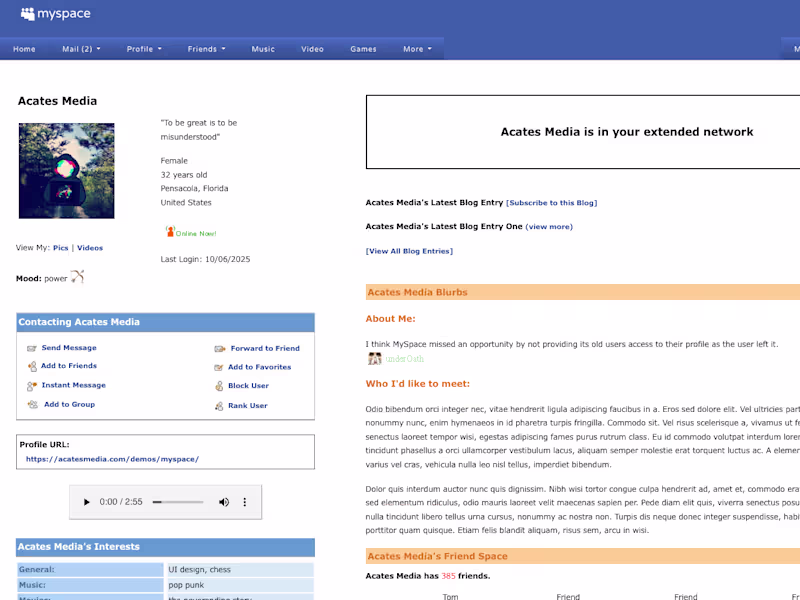Screen dimensions: 800x600
Task: Click the Block User icon
Action: (x=218, y=385)
